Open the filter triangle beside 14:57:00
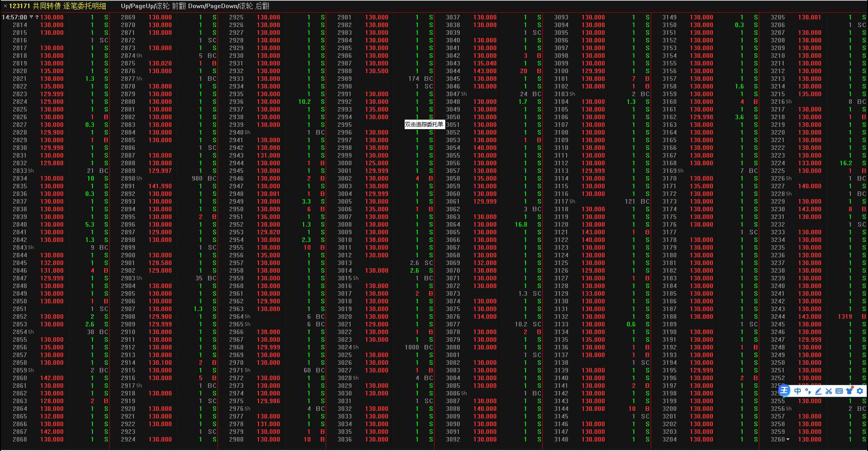This screenshot has width=868, height=451. [x=32, y=17]
